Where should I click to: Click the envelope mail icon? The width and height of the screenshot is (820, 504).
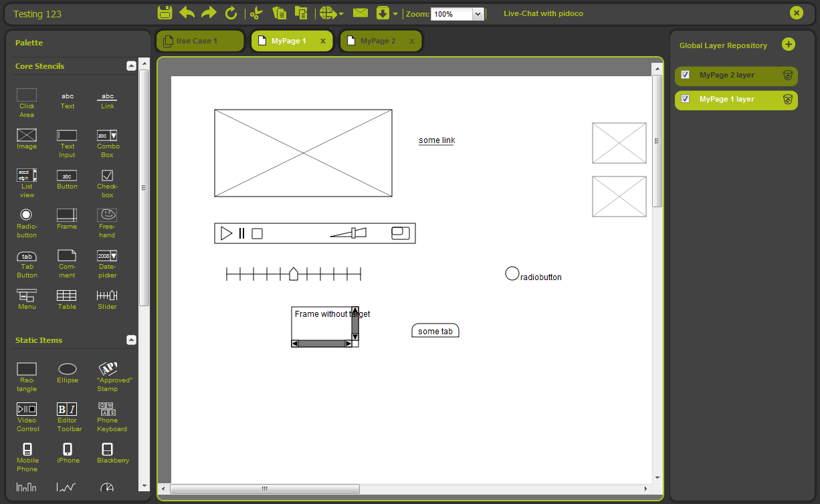pos(361,13)
